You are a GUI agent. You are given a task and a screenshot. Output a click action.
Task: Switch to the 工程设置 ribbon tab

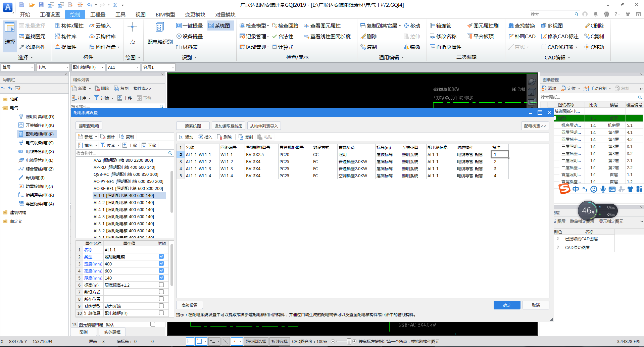[50, 14]
